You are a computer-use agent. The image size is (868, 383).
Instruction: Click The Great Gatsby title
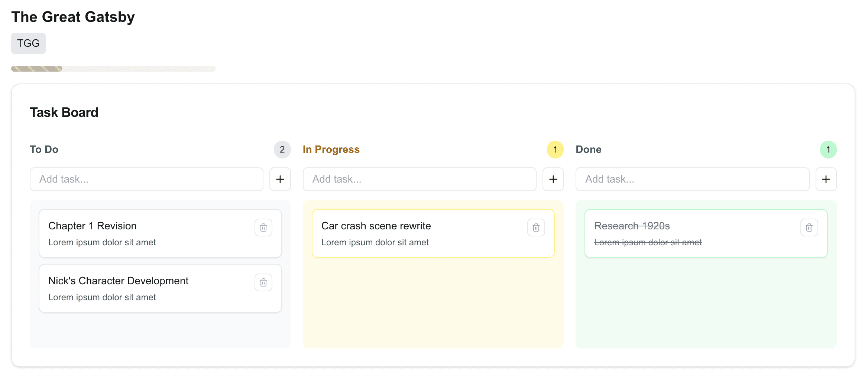(x=73, y=16)
